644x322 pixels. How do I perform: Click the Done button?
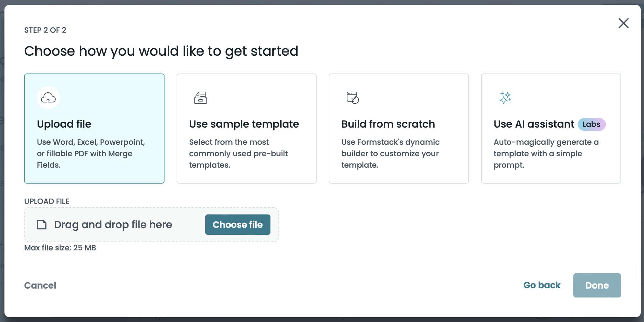pyautogui.click(x=597, y=285)
